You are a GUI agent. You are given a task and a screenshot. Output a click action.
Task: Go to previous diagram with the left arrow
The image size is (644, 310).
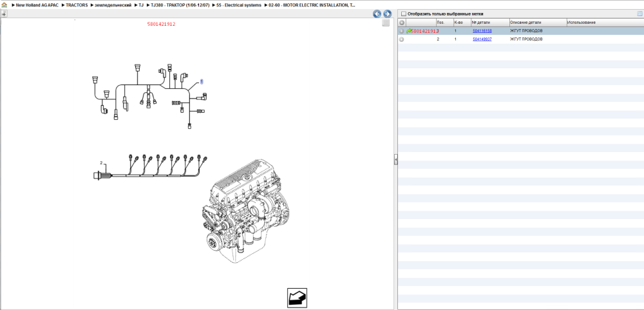pyautogui.click(x=377, y=14)
